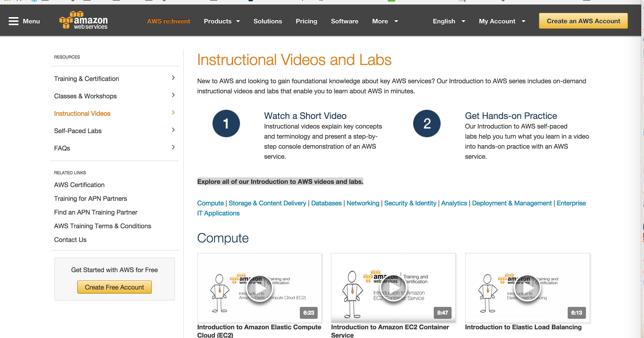Click chevron next to Instructional Videos
644x338 pixels.
pyautogui.click(x=173, y=112)
